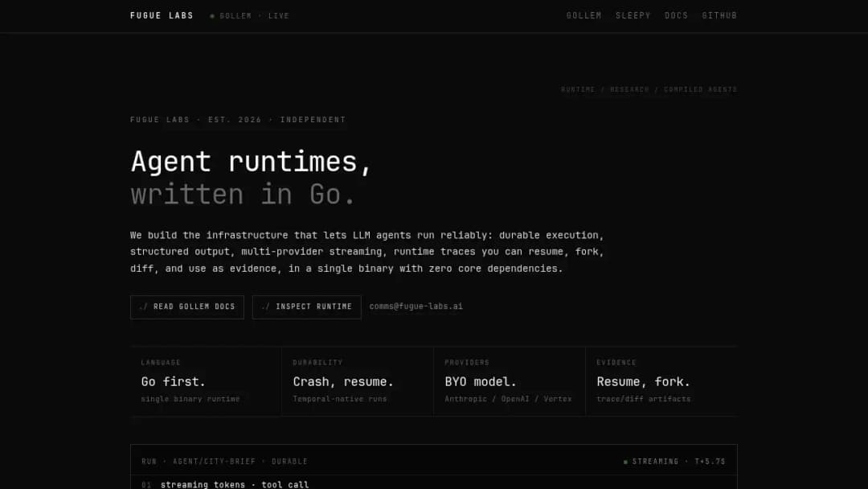Click the Streaming T+5.7s status

pos(674,462)
